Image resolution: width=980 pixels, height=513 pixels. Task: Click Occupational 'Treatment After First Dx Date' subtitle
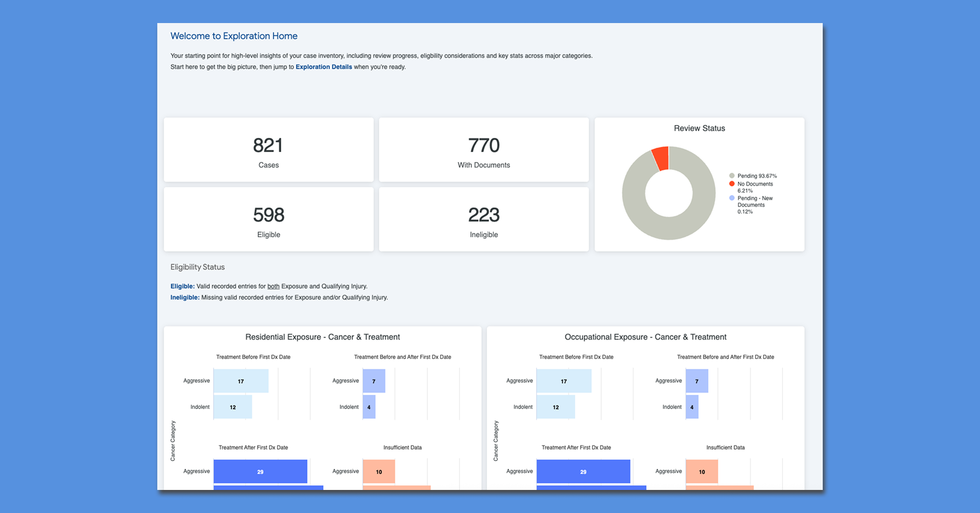click(576, 447)
